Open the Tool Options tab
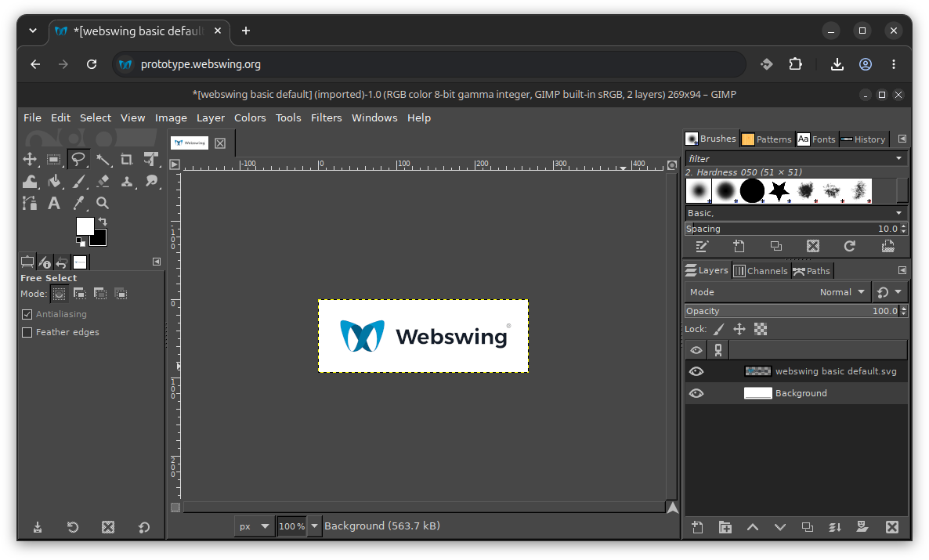The image size is (929, 560). point(27,262)
